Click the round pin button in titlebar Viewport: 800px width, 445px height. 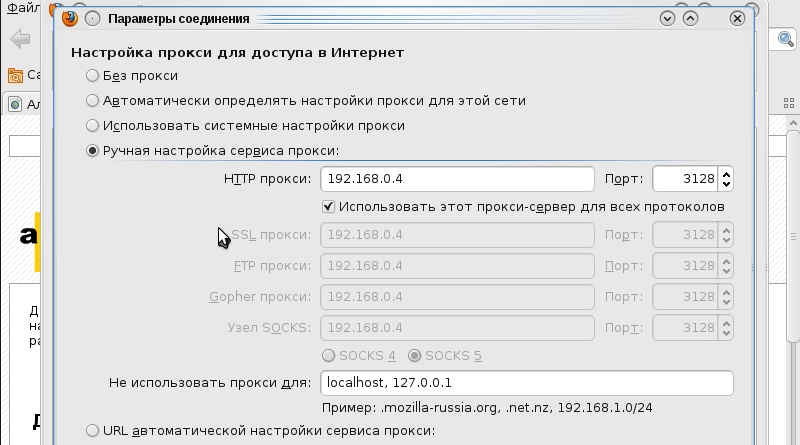pos(92,19)
